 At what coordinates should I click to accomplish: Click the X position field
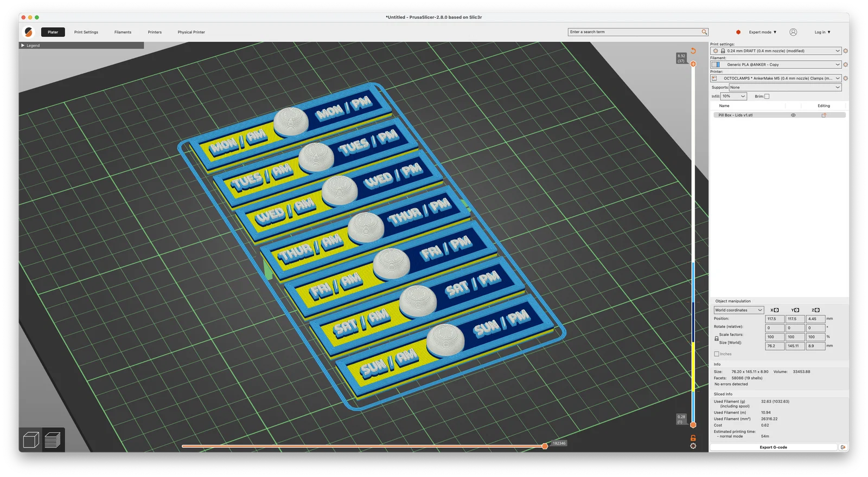(775, 319)
